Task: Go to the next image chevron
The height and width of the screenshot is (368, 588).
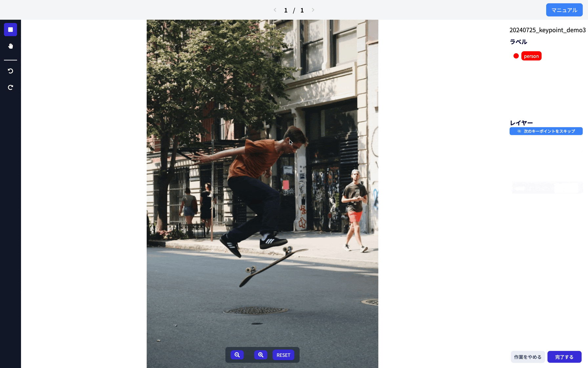Action: pos(313,10)
